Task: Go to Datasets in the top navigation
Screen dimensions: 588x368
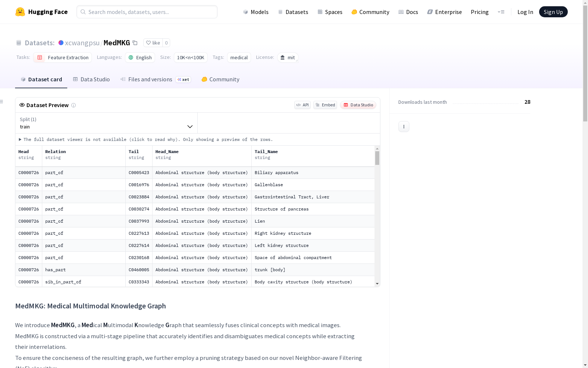Action: 293,12
